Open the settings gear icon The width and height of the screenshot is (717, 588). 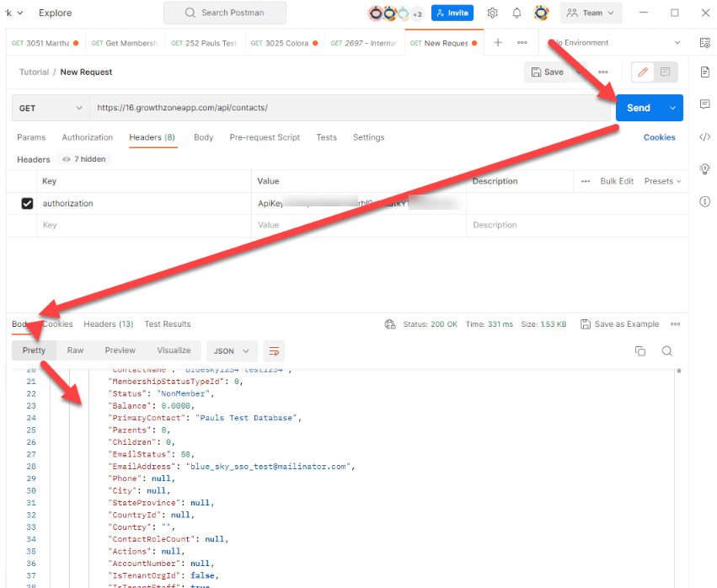[x=492, y=13]
